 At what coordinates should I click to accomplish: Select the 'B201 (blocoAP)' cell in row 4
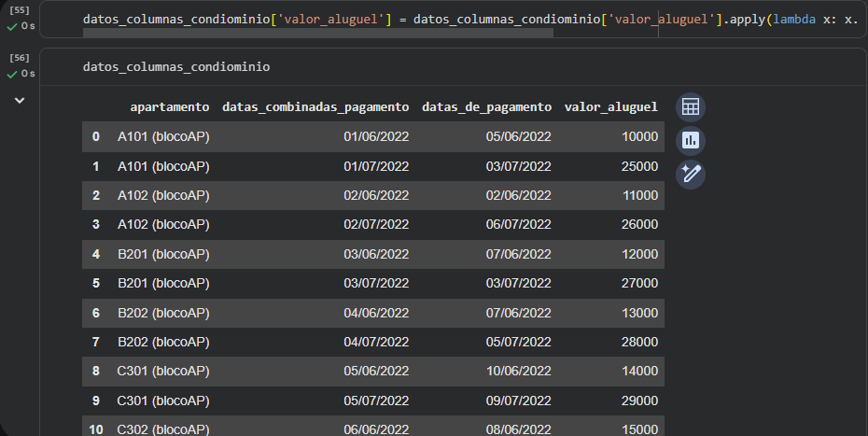[163, 254]
